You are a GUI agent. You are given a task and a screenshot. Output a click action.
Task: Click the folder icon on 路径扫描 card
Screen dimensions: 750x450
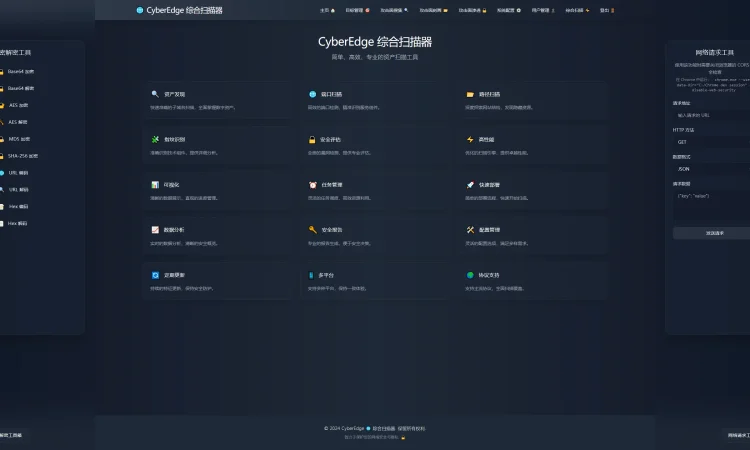(470, 94)
